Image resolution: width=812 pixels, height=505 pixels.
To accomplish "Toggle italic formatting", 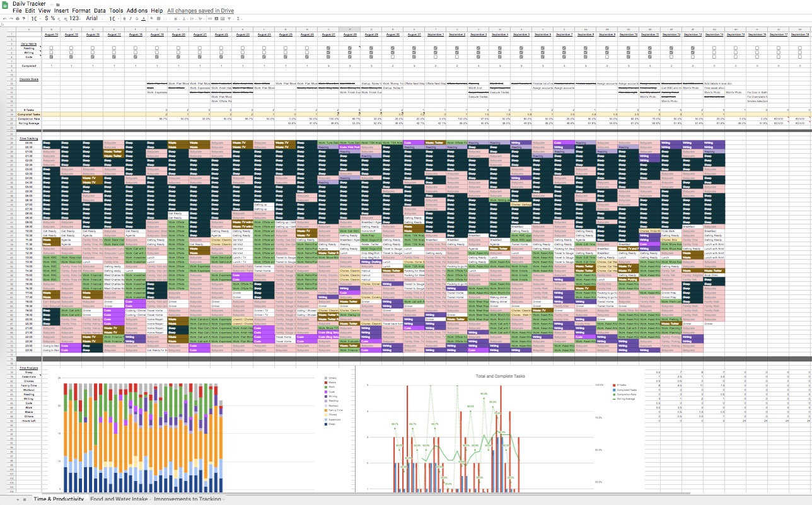I will [130, 19].
